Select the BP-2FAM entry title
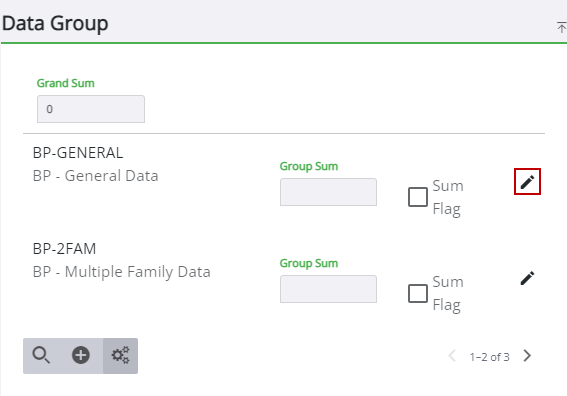Image resolution: width=567 pixels, height=396 pixels. tap(64, 249)
